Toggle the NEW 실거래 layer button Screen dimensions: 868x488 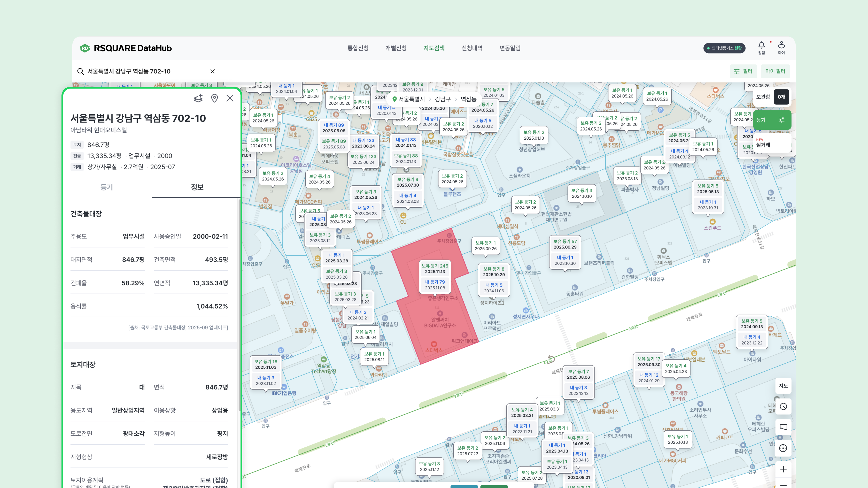coord(772,143)
